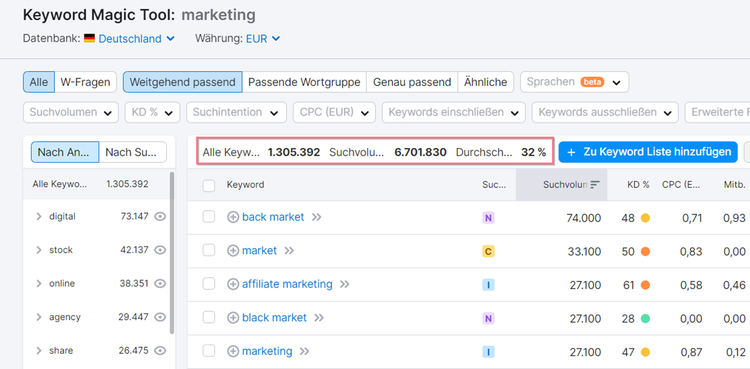This screenshot has width=750, height=369.
Task: Click sort icon in Suchvolumen column header
Action: 595,185
